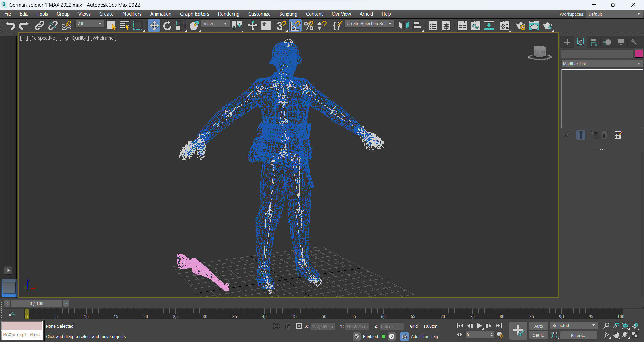Toggle the 3D Snaps button
The image size is (644, 342).
point(281,25)
